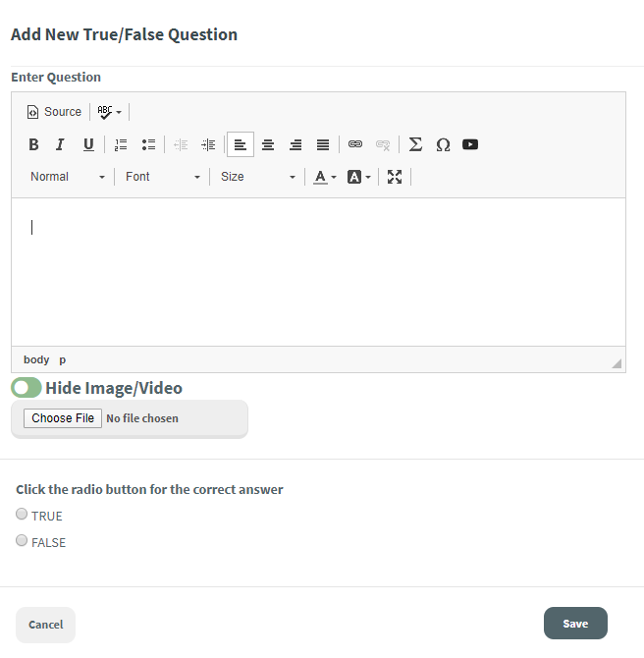Screen dimensions: 644x658
Task: Click the Source view button
Action: point(54,112)
